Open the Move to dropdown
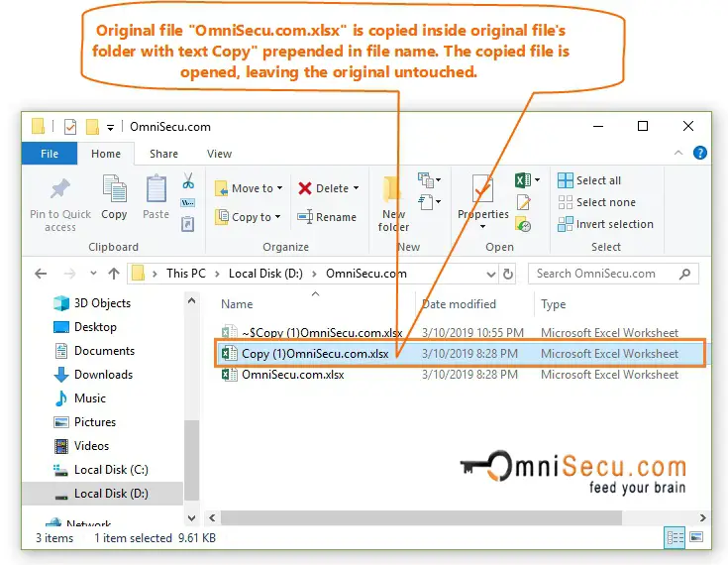 pyautogui.click(x=250, y=188)
